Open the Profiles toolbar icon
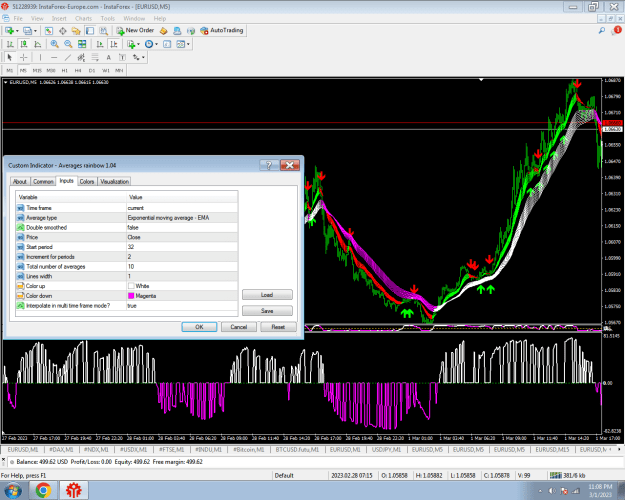Image resolution: width=625 pixels, height=500 pixels. [x=28, y=31]
